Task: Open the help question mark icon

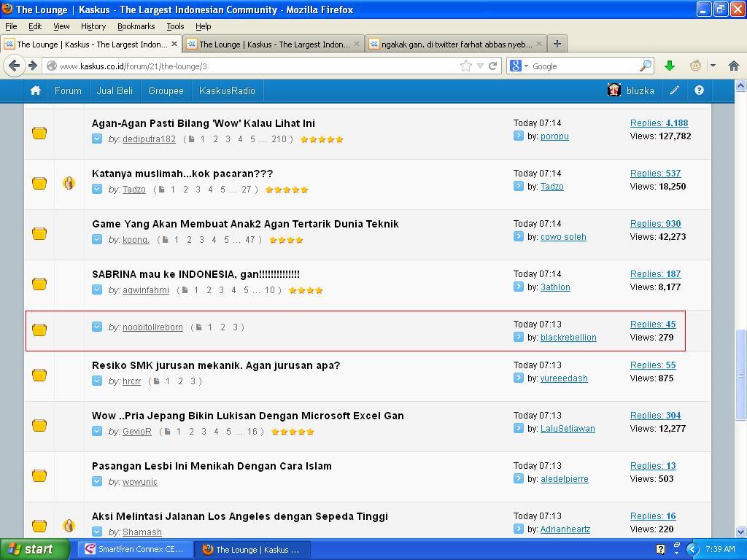Action: tap(699, 90)
